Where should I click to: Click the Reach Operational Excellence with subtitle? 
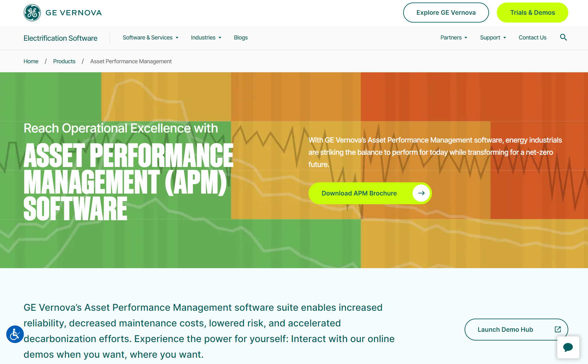[x=121, y=128]
